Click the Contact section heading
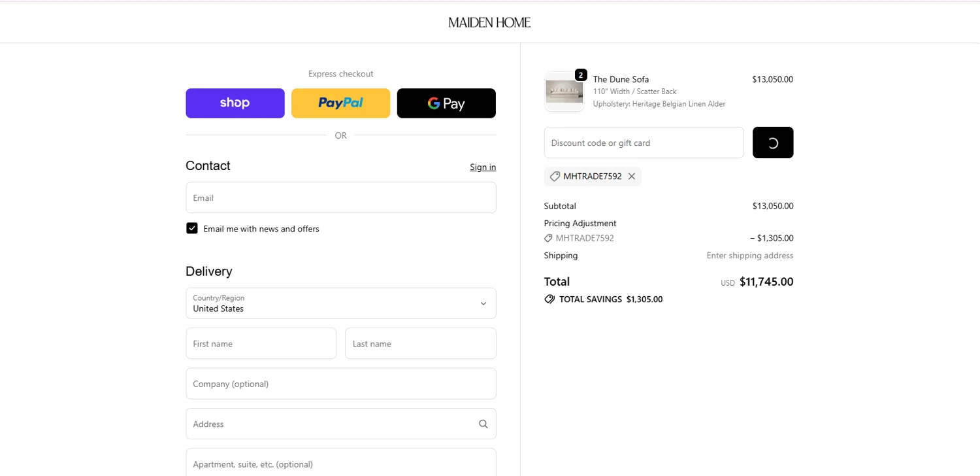Screen dimensions: 980x476 tap(208, 165)
